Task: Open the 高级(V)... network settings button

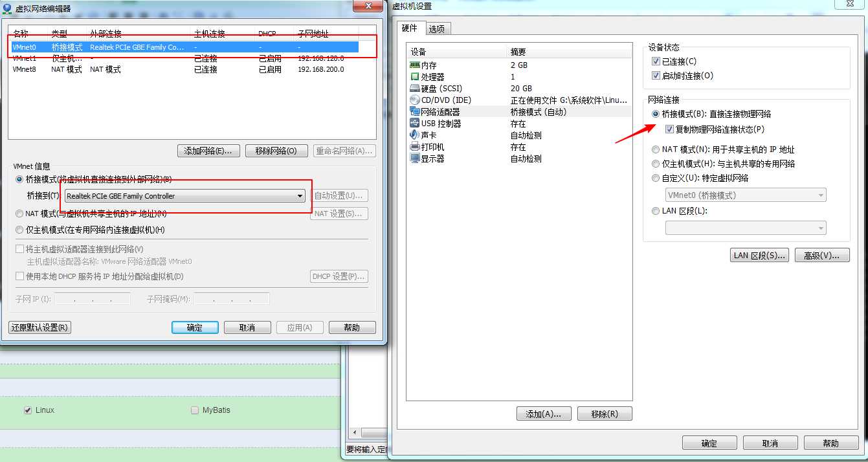Action: [x=822, y=255]
